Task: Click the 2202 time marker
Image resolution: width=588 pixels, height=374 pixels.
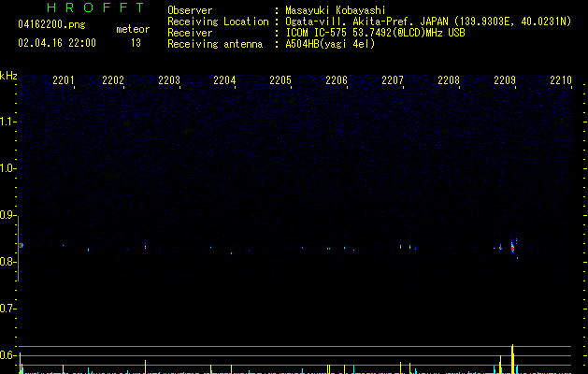Action: (113, 80)
